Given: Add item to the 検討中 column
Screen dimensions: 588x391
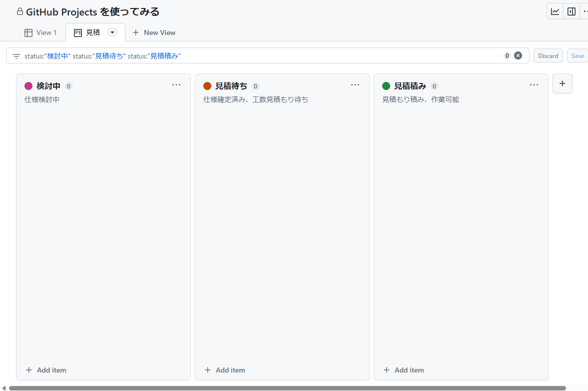Looking at the screenshot, I should 46,370.
